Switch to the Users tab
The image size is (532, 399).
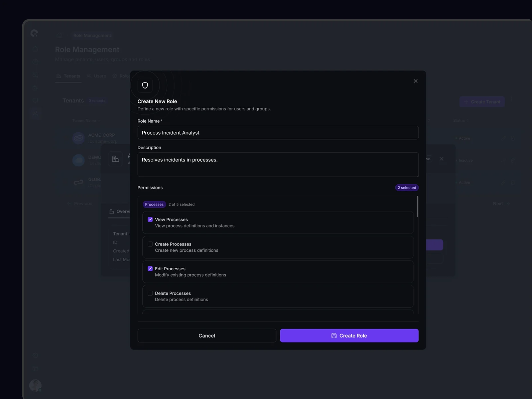(x=96, y=76)
